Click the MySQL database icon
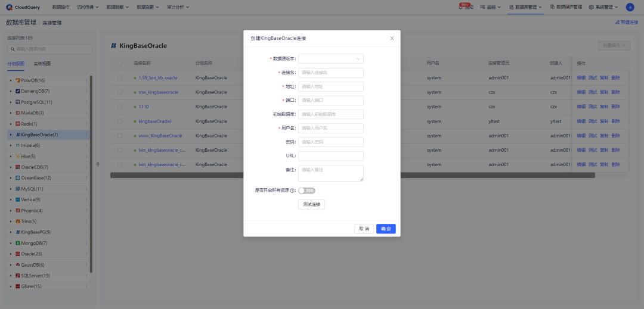The width and height of the screenshot is (644, 309). pos(18,189)
